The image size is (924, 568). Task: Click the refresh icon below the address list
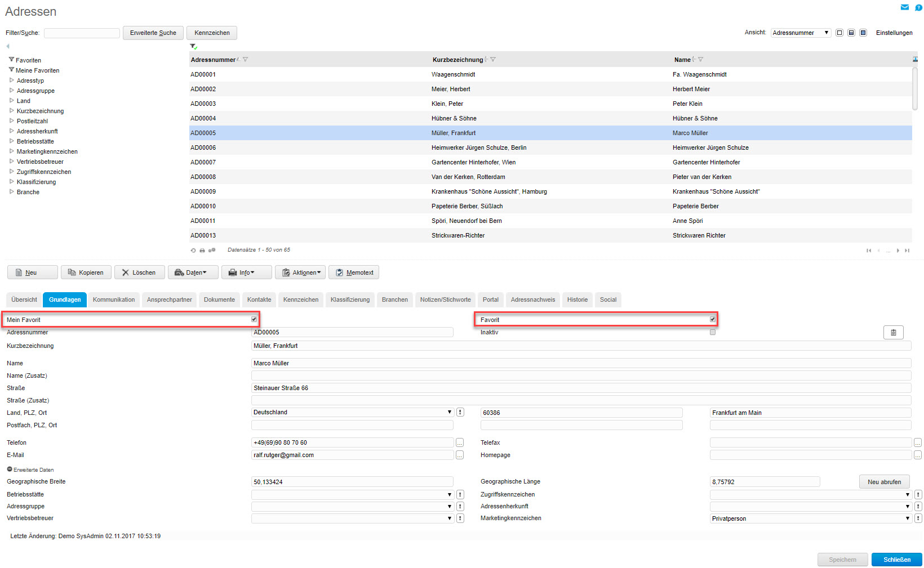(193, 251)
